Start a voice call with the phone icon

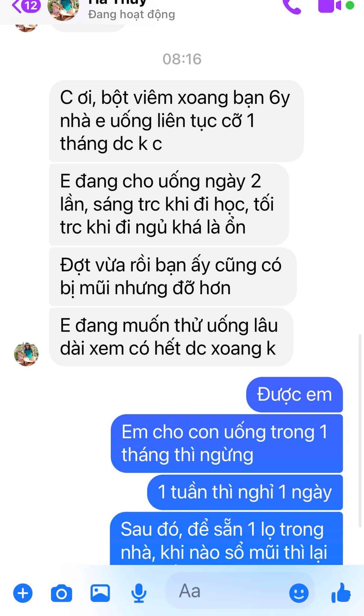point(292,7)
